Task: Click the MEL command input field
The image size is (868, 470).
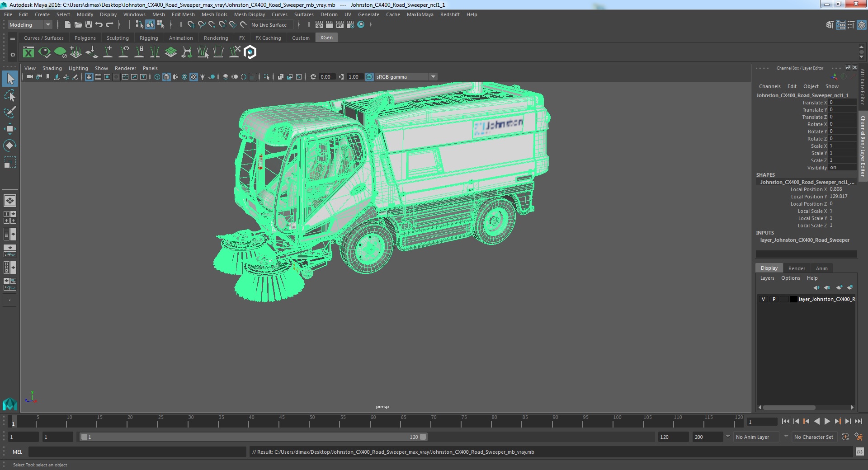Action: [x=137, y=452]
